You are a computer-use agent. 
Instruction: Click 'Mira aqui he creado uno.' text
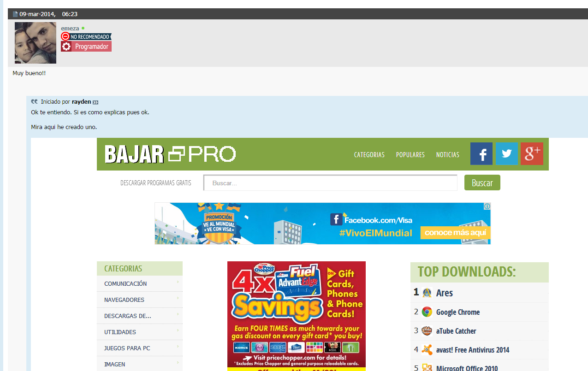pos(64,127)
